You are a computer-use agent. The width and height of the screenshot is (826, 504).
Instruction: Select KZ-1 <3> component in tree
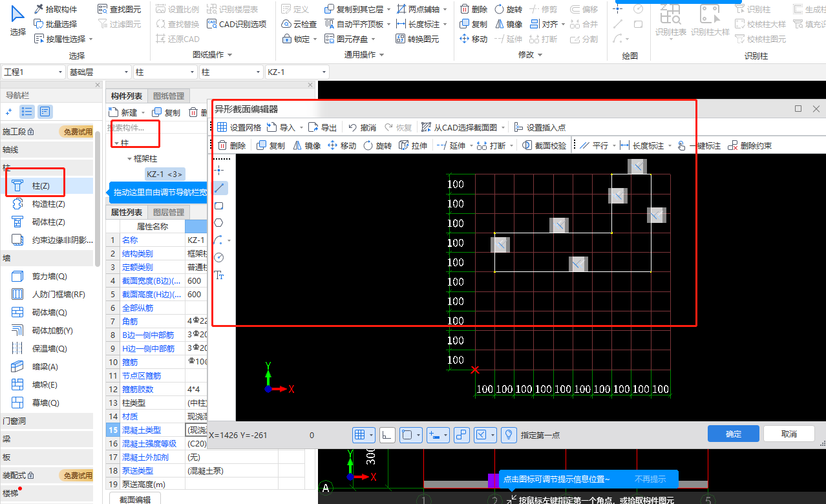click(x=165, y=174)
